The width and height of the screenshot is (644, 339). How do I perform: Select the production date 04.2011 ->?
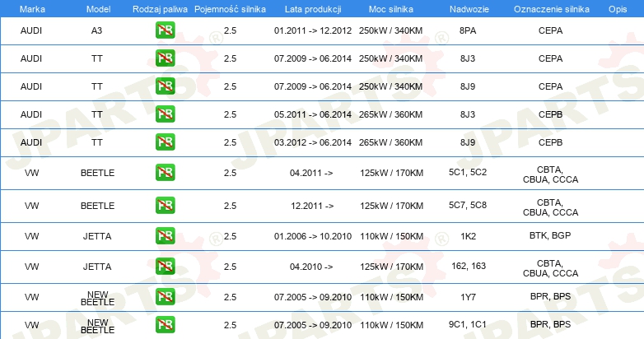coord(311,173)
